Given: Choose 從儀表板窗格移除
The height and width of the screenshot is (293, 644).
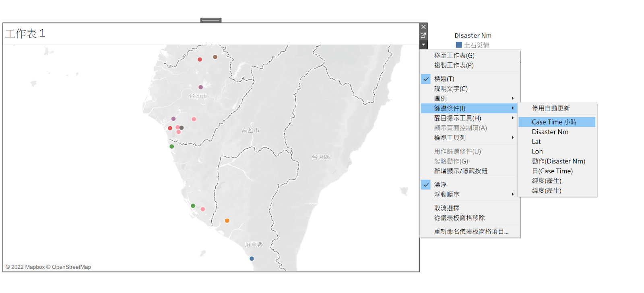Looking at the screenshot, I should 469,218.
